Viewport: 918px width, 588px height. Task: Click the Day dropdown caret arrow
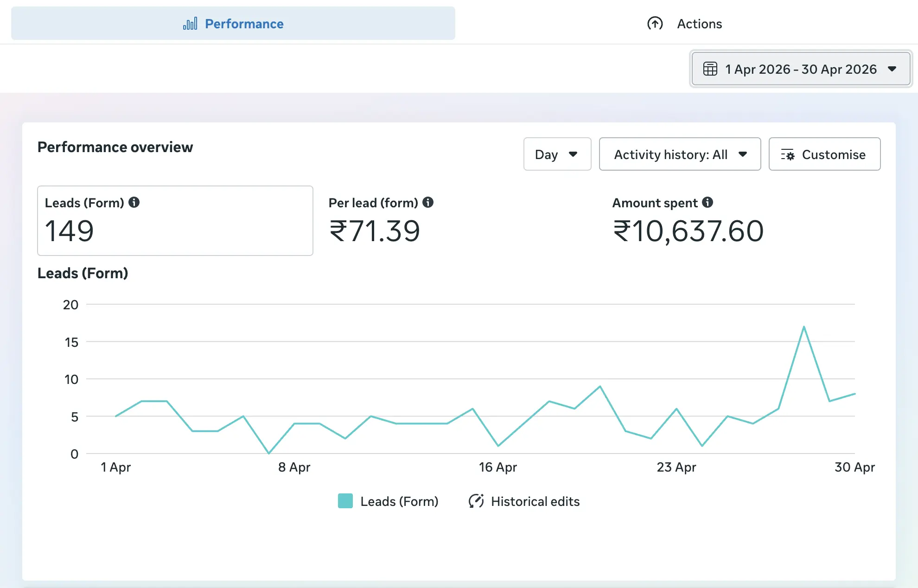point(573,154)
